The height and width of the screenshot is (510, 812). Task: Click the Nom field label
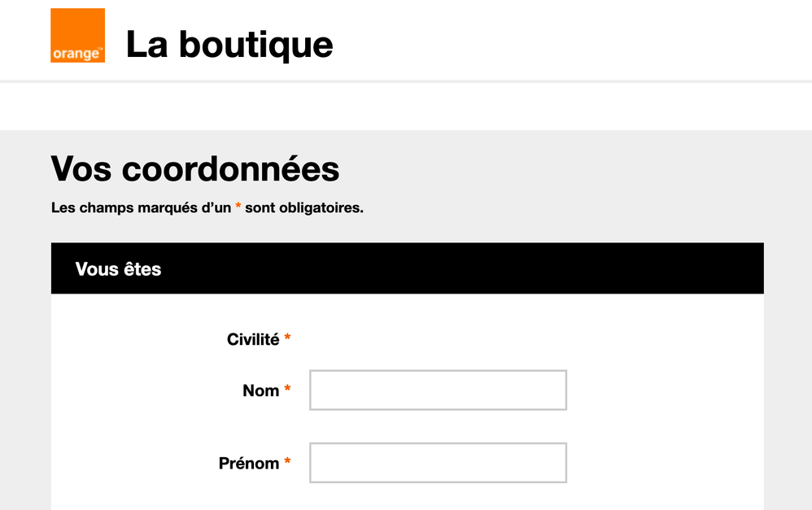[261, 390]
